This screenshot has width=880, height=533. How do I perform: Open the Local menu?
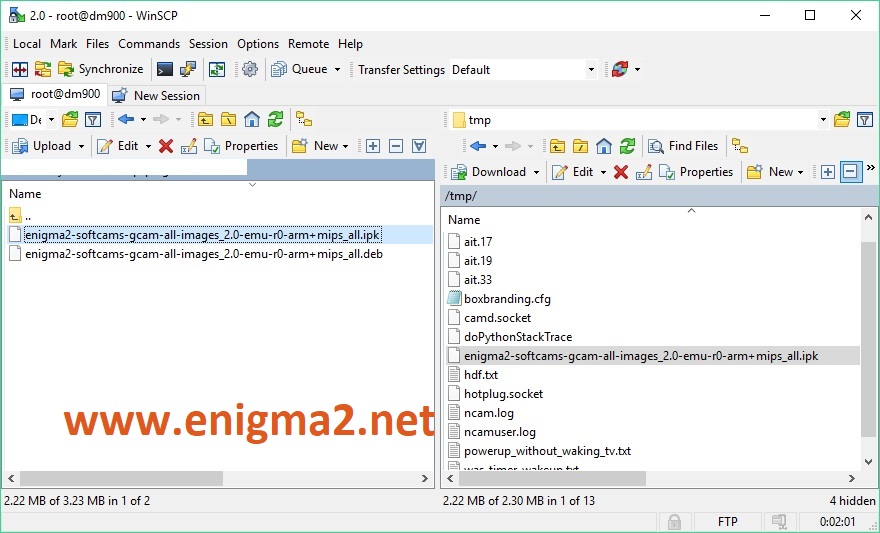27,44
